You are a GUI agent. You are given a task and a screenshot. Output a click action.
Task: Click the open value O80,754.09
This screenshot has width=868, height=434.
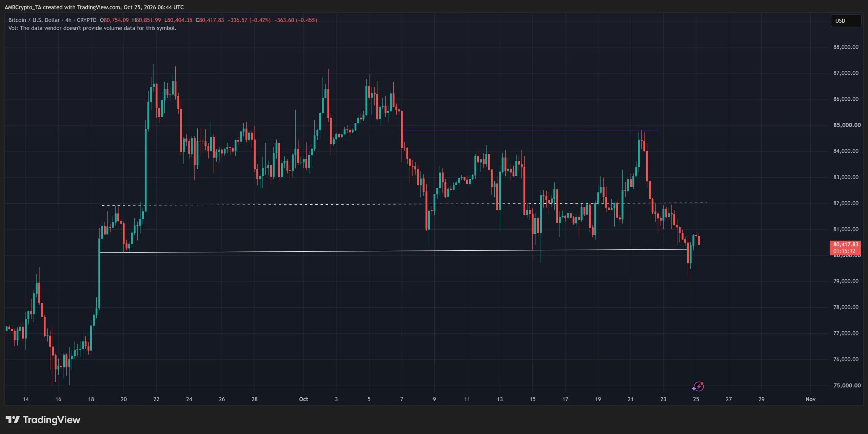pos(114,20)
